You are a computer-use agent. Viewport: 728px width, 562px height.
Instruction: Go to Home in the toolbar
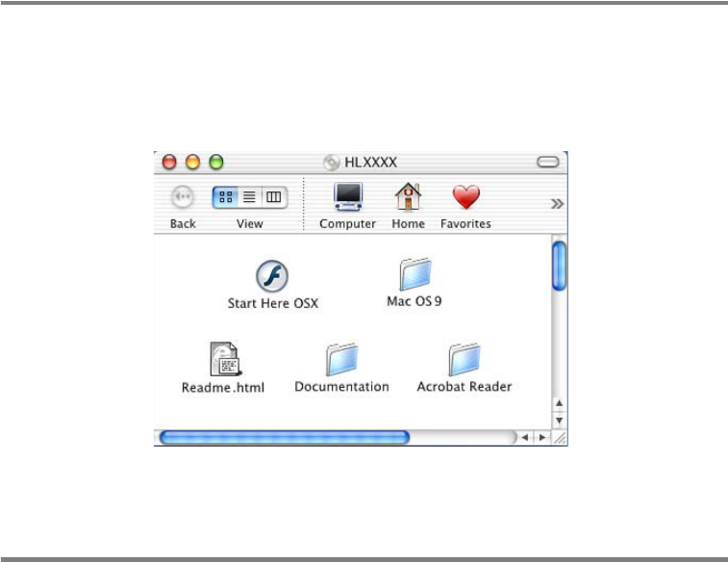(408, 196)
